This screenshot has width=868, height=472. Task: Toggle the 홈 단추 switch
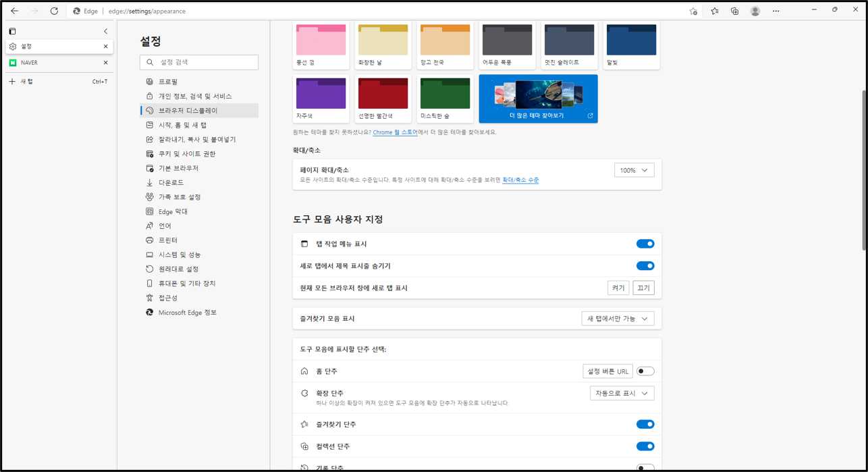tap(645, 371)
